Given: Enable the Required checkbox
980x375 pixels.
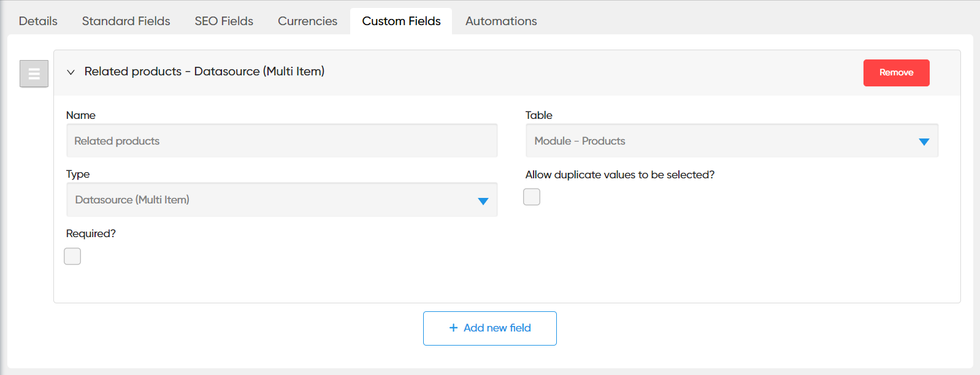Looking at the screenshot, I should (x=72, y=256).
